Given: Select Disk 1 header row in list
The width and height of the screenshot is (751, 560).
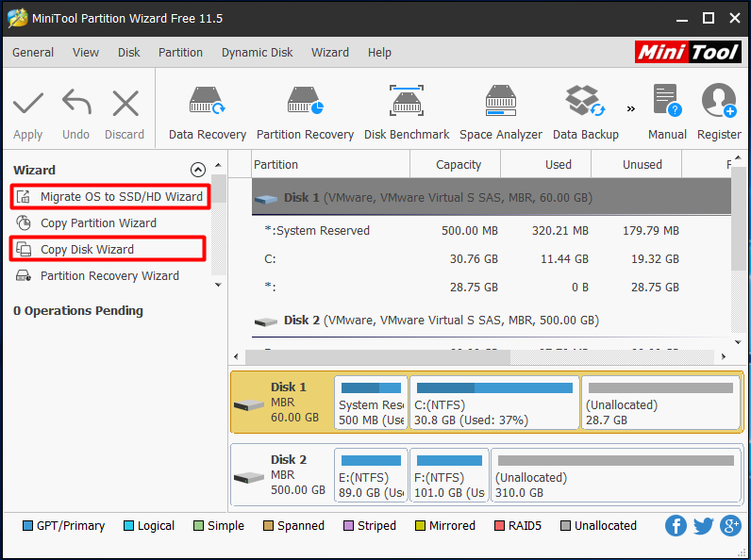Looking at the screenshot, I should 492,197.
